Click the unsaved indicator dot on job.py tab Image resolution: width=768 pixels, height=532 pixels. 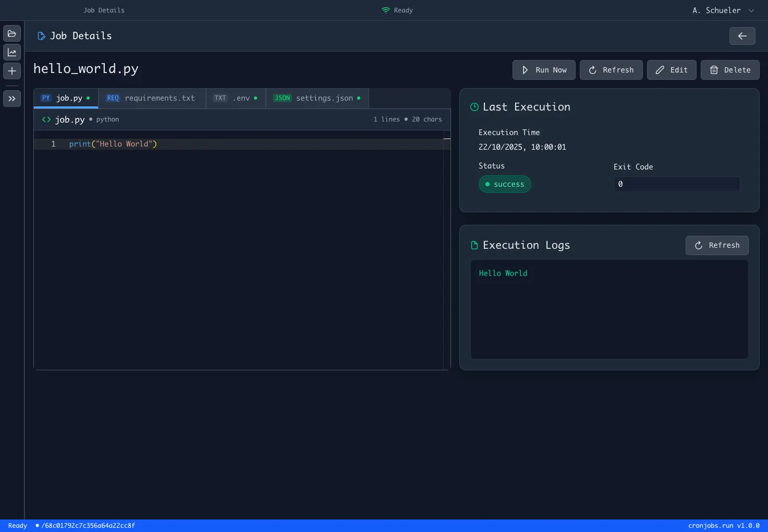click(x=88, y=98)
